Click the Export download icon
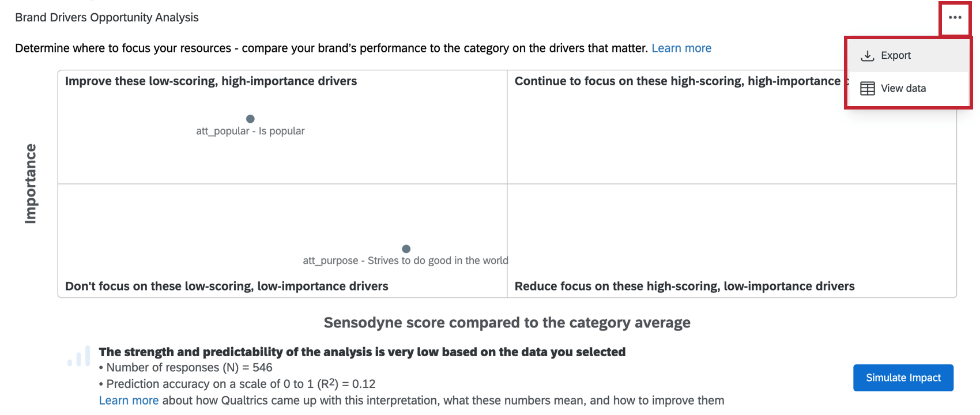This screenshot has height=415, width=980. pyautogui.click(x=867, y=55)
